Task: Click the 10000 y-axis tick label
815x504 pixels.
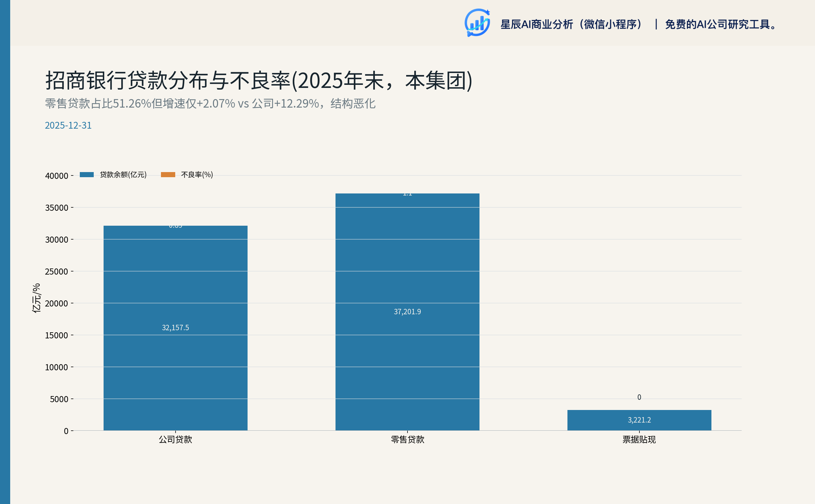Action: click(57, 367)
